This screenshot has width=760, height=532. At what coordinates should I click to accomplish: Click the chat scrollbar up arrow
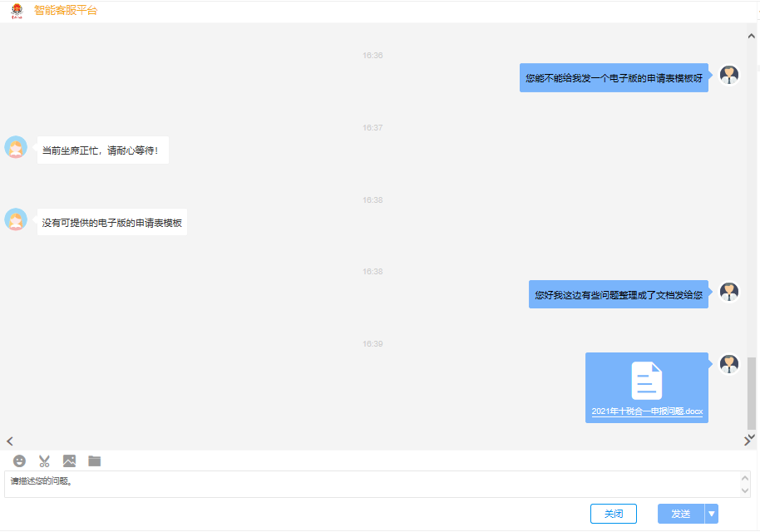point(752,36)
